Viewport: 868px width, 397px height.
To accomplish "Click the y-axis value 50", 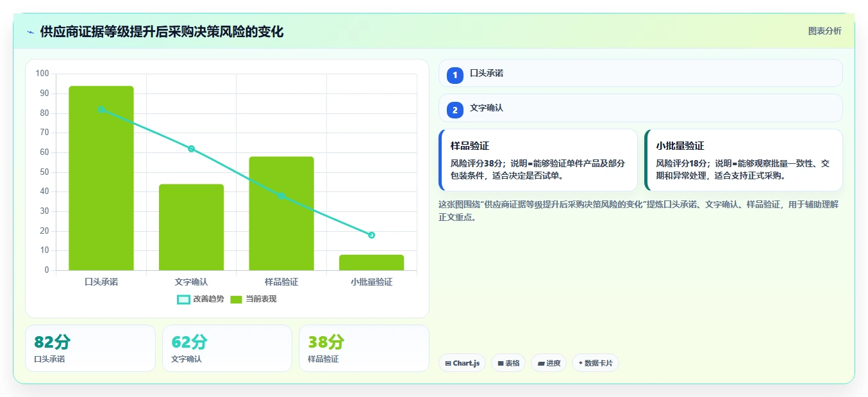I will point(45,172).
